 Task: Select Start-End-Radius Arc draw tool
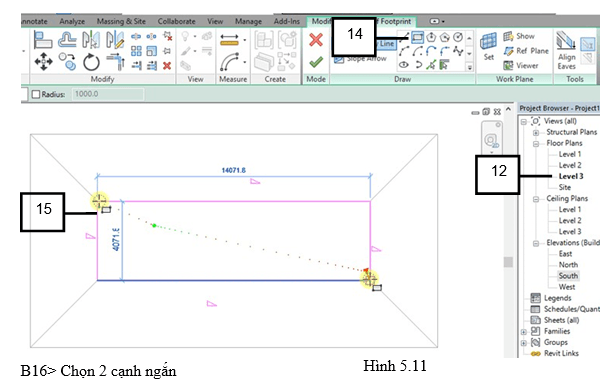pyautogui.click(x=404, y=51)
